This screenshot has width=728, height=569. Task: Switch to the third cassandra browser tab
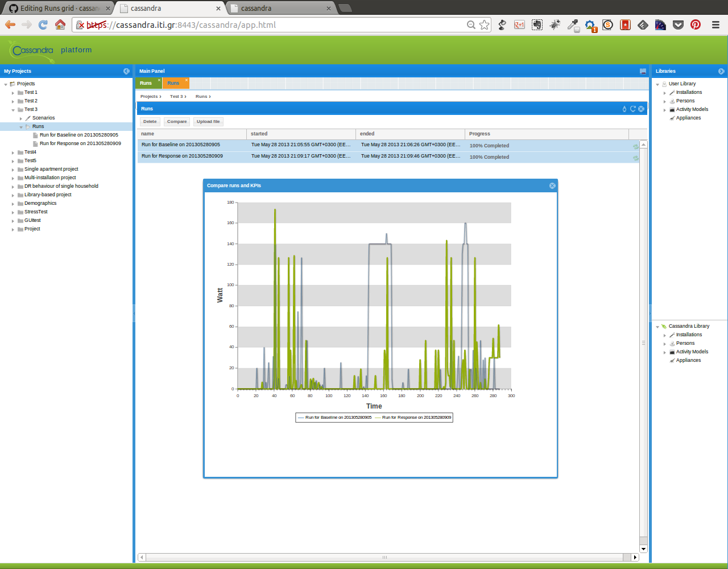tap(281, 8)
